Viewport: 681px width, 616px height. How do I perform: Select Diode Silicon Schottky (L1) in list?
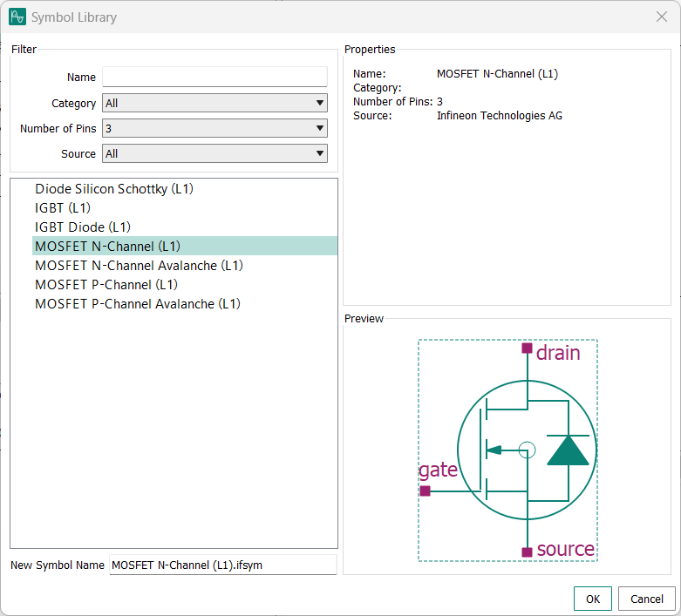[113, 189]
